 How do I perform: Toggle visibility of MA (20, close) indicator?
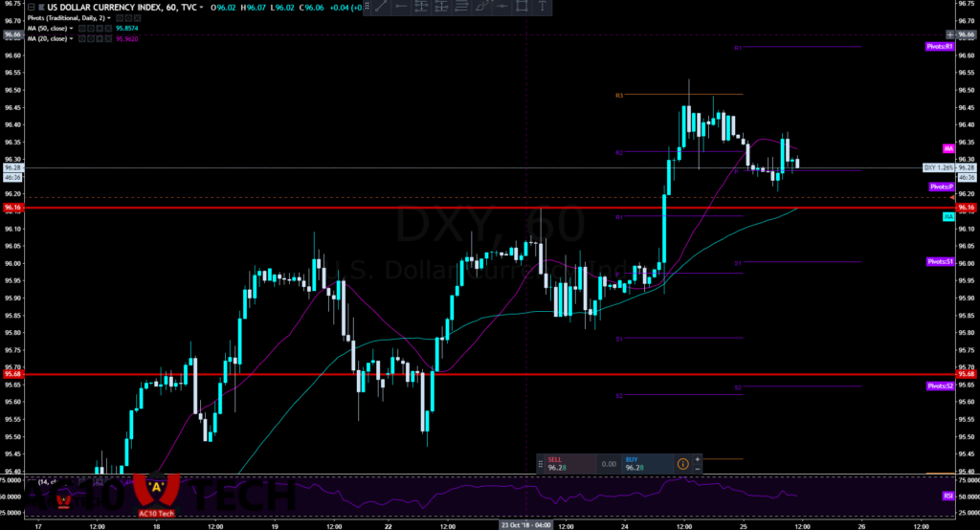(x=82, y=39)
